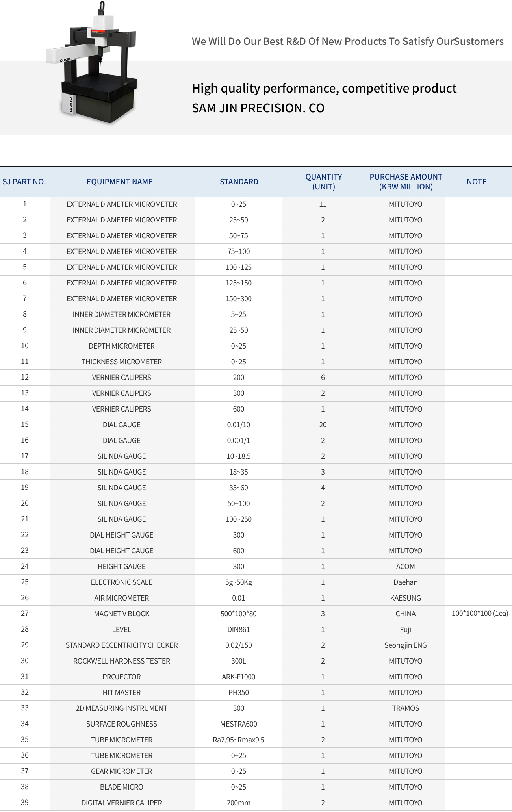Click standard 'ARK-F1000' cell

(x=239, y=677)
